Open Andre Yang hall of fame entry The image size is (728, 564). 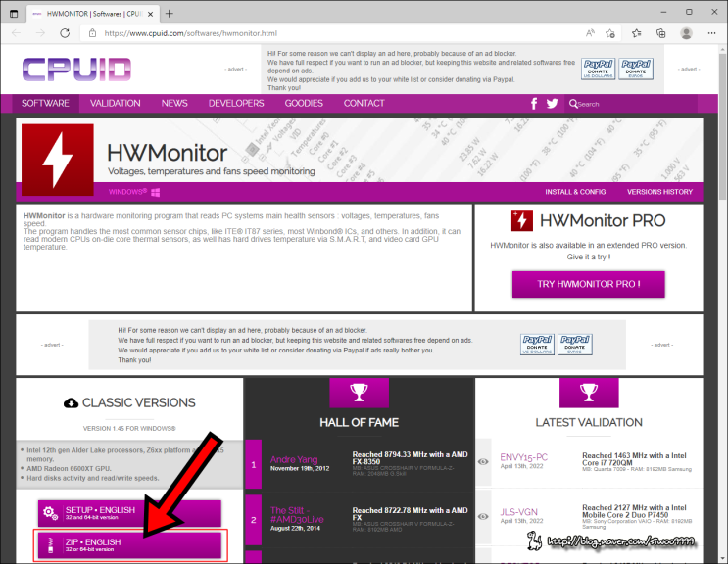(294, 459)
